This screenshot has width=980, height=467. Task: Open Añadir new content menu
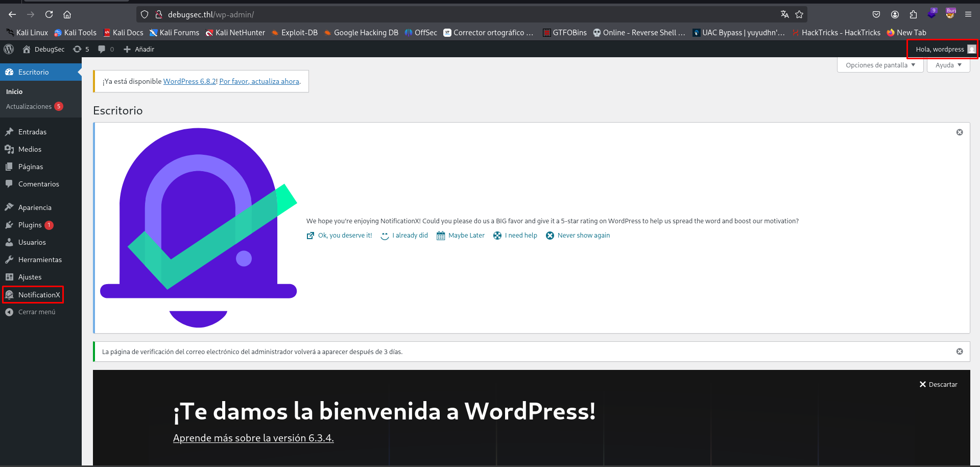click(x=139, y=49)
